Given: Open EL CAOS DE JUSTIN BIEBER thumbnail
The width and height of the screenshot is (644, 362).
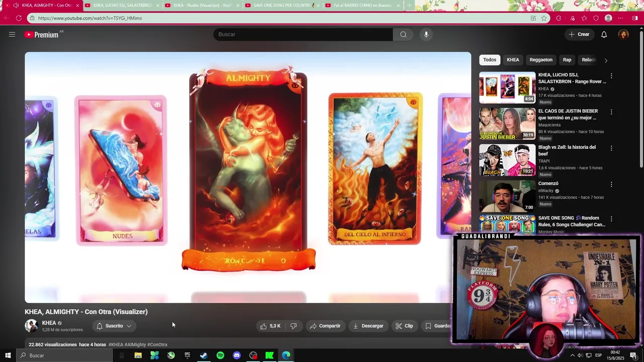Looking at the screenshot, I should [x=507, y=124].
